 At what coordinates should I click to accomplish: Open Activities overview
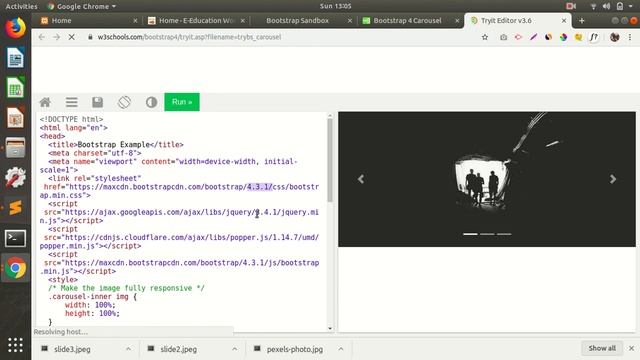click(21, 6)
